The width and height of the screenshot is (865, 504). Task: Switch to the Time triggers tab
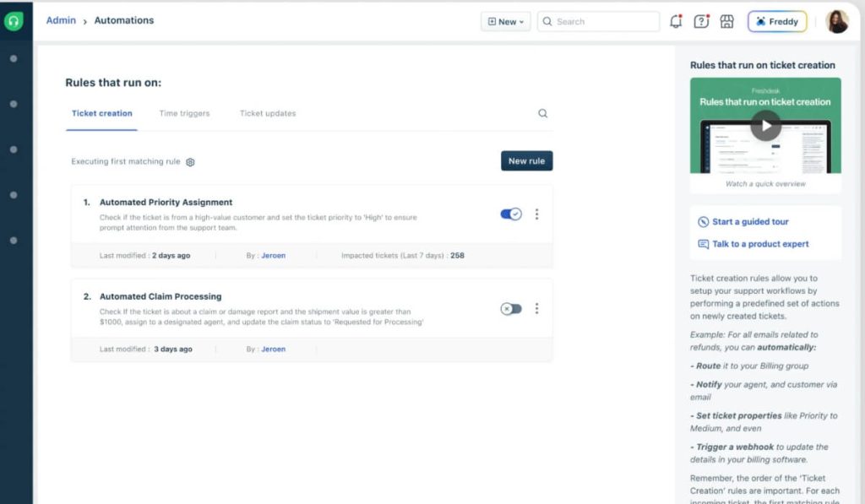click(x=184, y=112)
